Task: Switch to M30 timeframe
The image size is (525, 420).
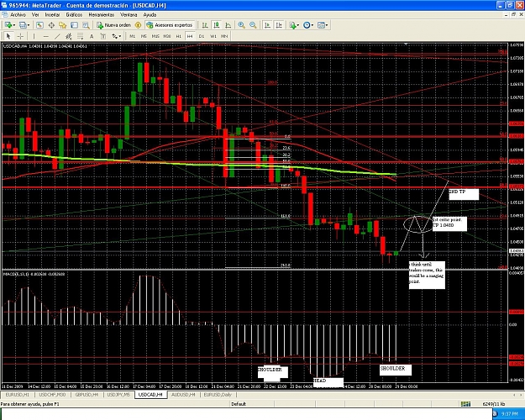Action: (x=167, y=36)
